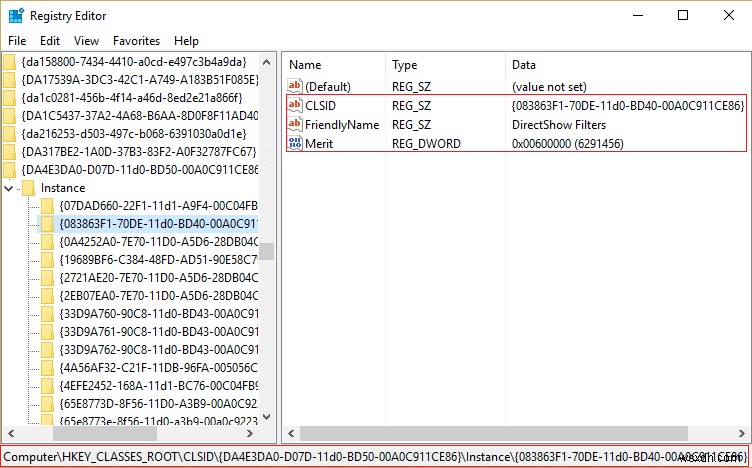Click REG_DWORD type cell of Merit

coord(426,143)
